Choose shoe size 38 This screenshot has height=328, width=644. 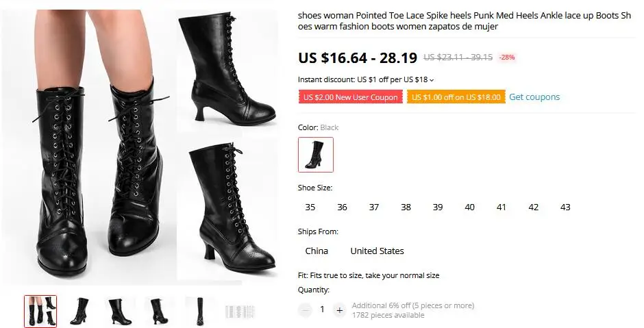coord(406,207)
